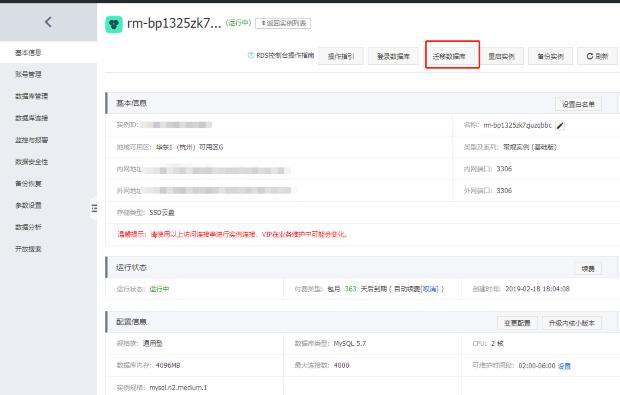
Task: Open 监控与报警 in the sidebar
Action: tap(31, 140)
